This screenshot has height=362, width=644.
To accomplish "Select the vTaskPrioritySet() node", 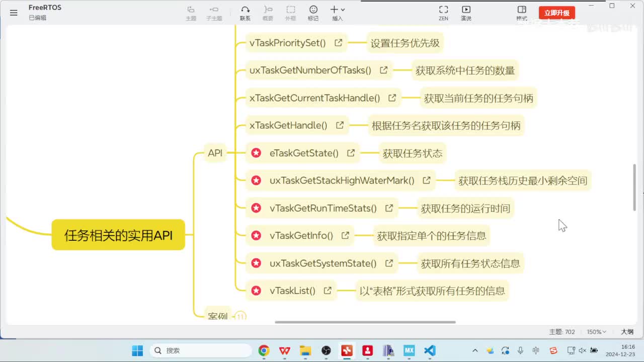I will (296, 43).
